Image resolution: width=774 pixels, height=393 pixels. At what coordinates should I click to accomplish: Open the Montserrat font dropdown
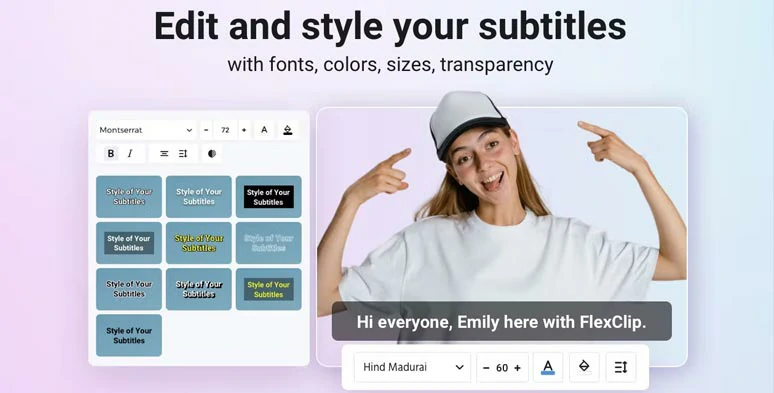pos(146,130)
